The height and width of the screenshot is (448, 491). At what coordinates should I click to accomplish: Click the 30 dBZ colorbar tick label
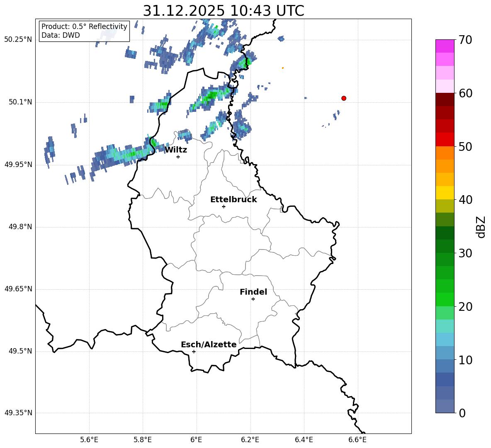(x=465, y=253)
